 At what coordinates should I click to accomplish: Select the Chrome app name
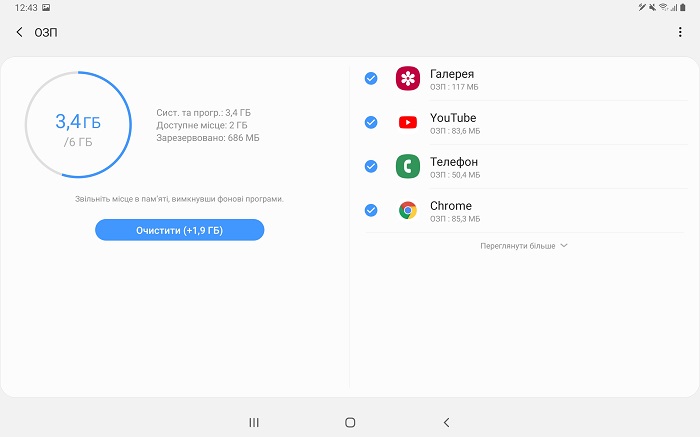451,206
